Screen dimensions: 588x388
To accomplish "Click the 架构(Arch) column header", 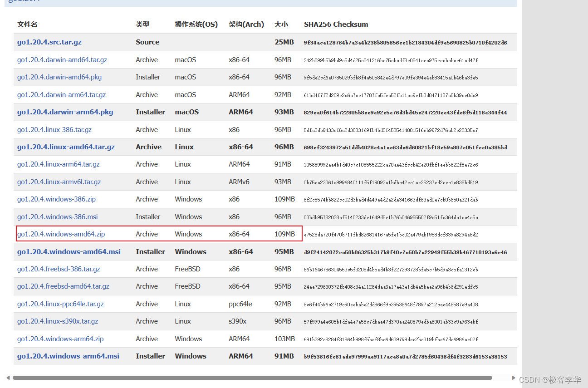I will click(246, 25).
